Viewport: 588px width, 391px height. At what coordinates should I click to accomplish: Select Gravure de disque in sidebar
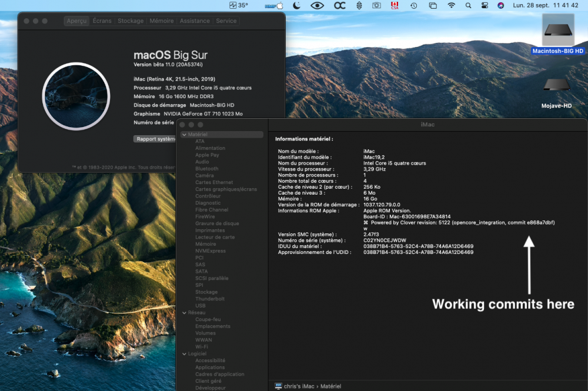point(217,223)
